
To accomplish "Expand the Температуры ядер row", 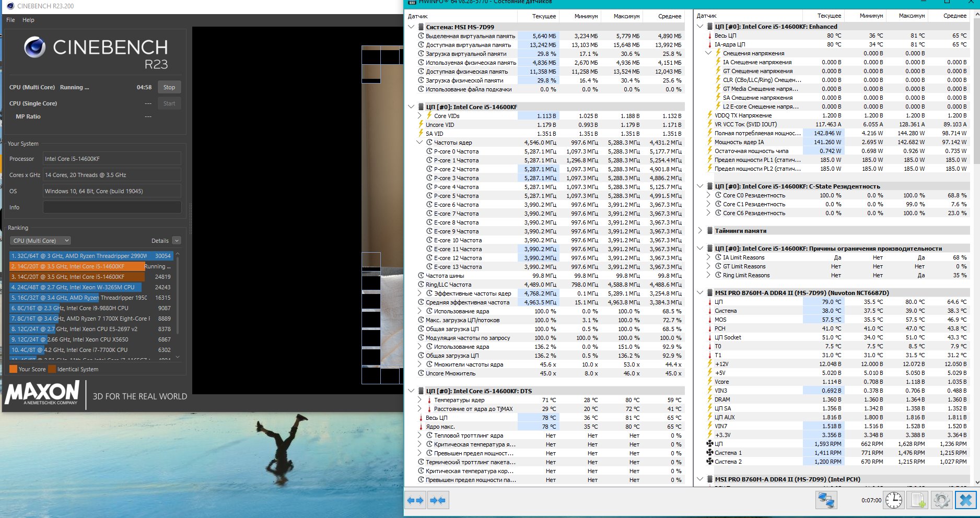I will [x=419, y=400].
